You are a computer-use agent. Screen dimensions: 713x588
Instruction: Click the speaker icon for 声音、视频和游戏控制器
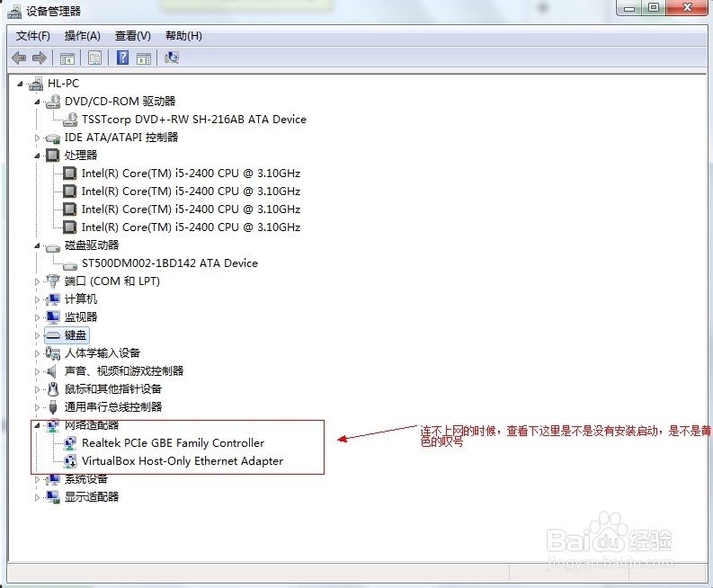click(53, 371)
